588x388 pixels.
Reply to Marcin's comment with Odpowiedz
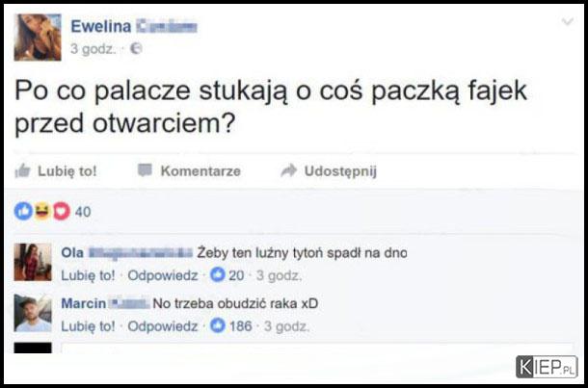click(162, 326)
